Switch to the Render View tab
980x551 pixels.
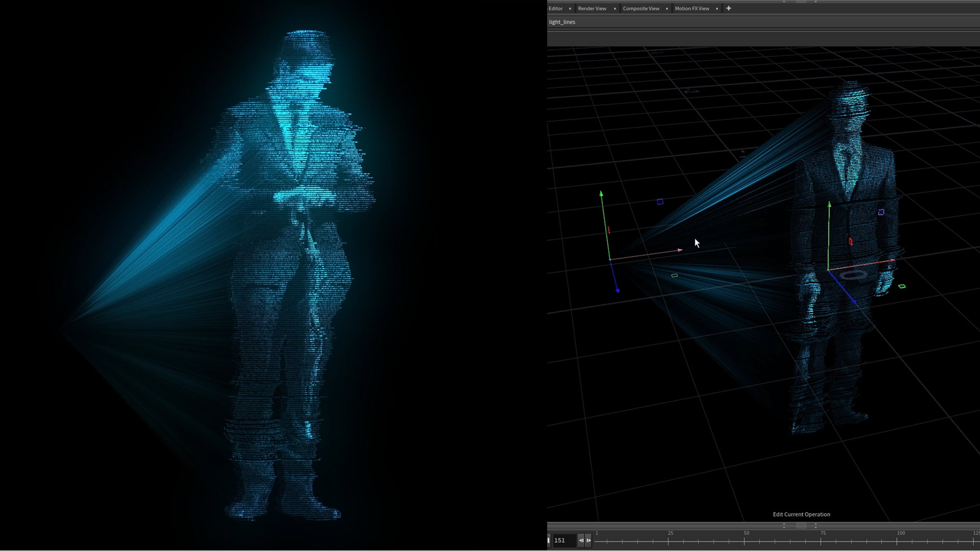592,9
